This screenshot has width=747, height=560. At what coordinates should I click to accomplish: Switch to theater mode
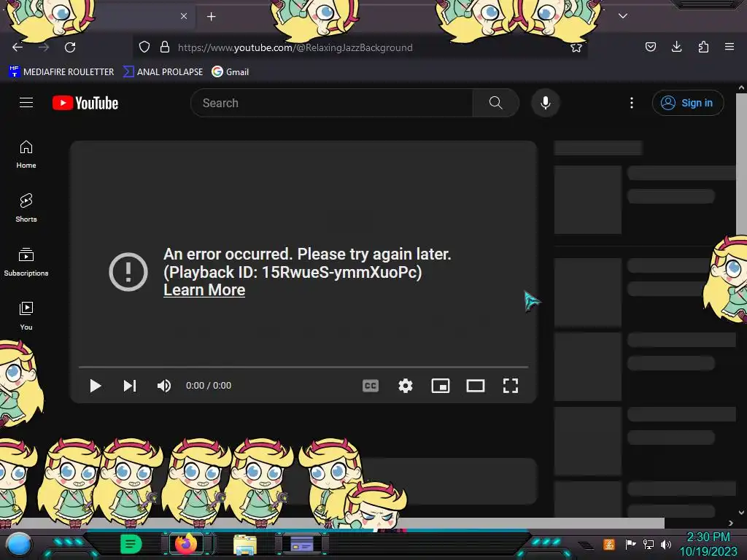click(x=476, y=386)
